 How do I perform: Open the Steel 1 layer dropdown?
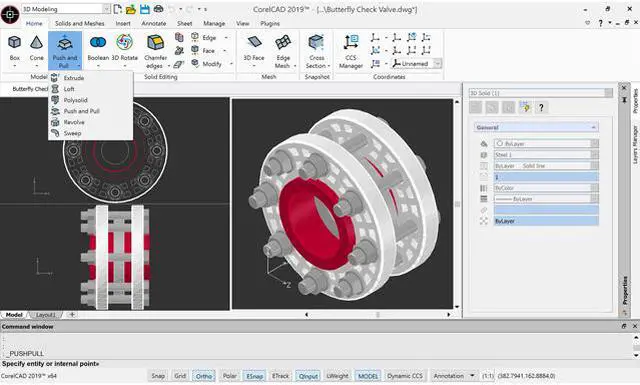594,155
